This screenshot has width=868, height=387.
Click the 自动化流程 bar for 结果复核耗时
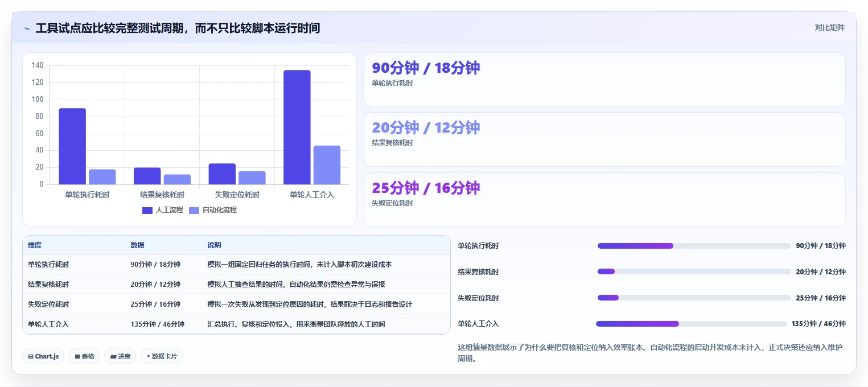(x=177, y=179)
